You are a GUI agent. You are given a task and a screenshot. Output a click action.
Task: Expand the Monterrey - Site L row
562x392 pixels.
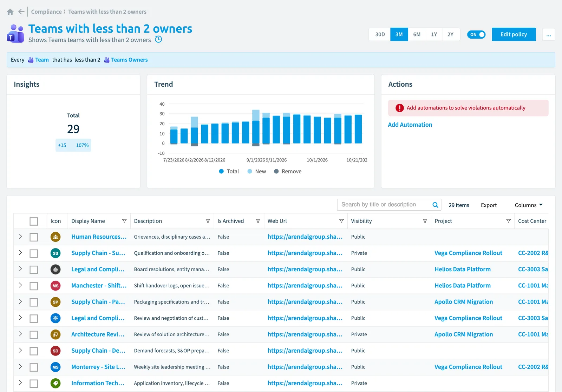20,367
